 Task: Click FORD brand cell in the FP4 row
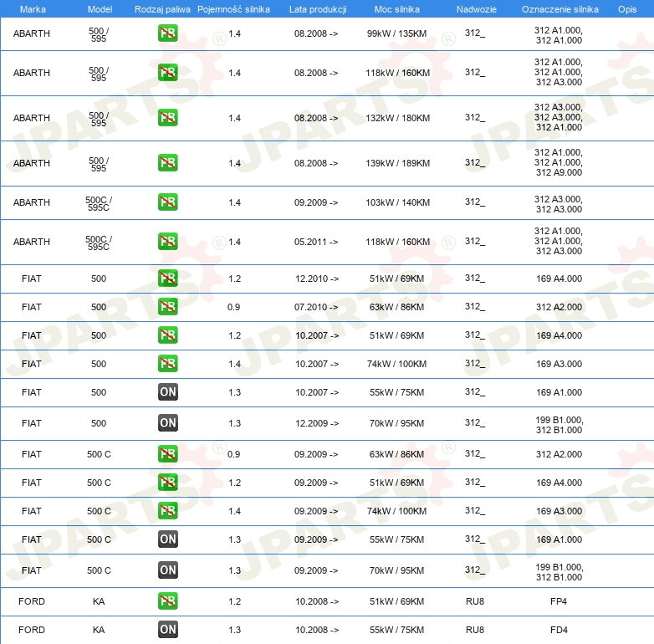pyautogui.click(x=32, y=601)
